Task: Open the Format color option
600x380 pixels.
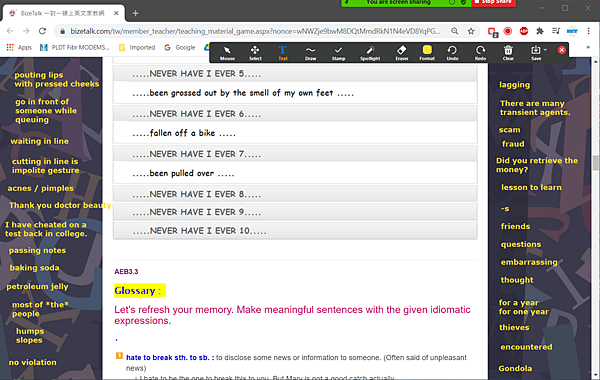Action: (427, 52)
